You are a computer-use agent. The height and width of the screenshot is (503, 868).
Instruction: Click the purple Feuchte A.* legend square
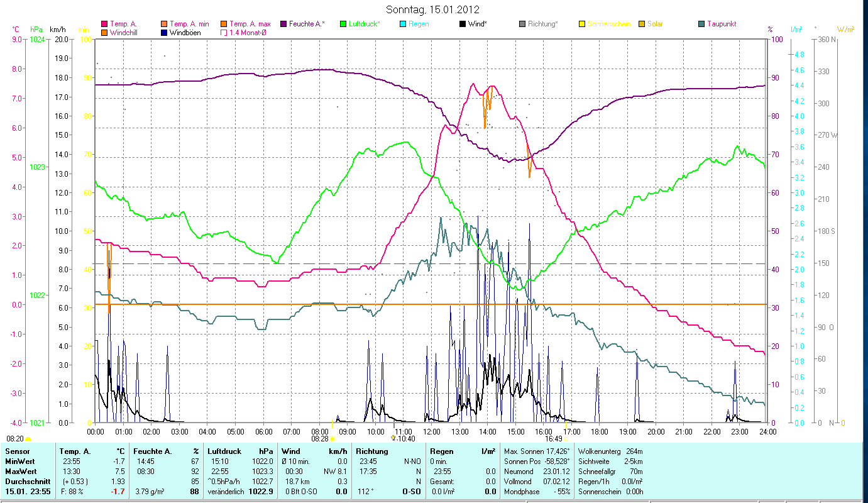283,24
